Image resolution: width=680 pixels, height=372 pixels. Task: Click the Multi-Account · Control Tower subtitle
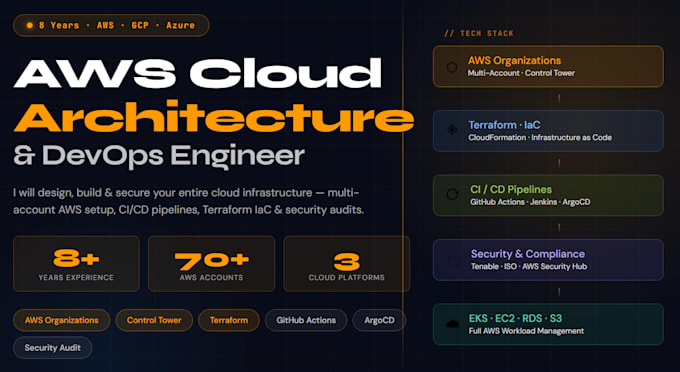(521, 73)
